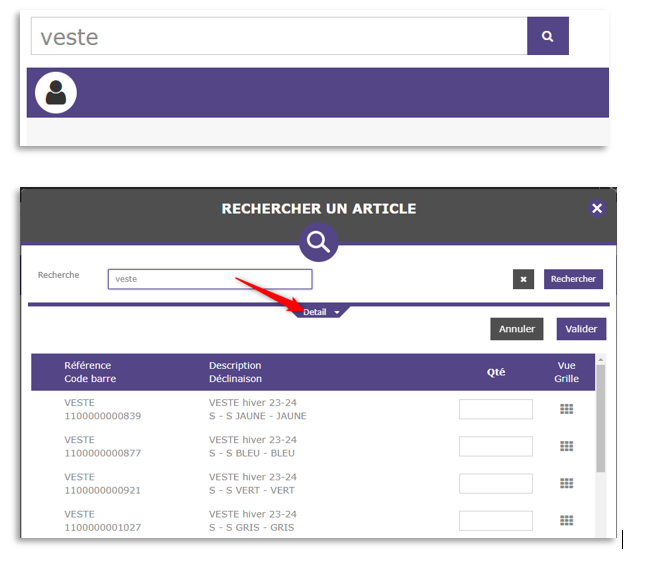Click the Qté column header
Viewport: 661px width, 562px height.
pyautogui.click(x=496, y=372)
